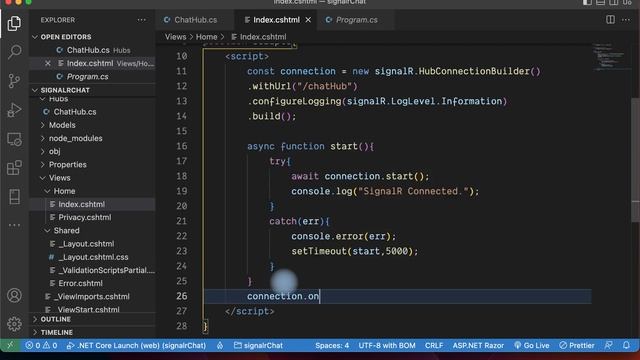This screenshot has width=640, height=360.
Task: Click the flame icon in status bar
Action: tap(220, 345)
